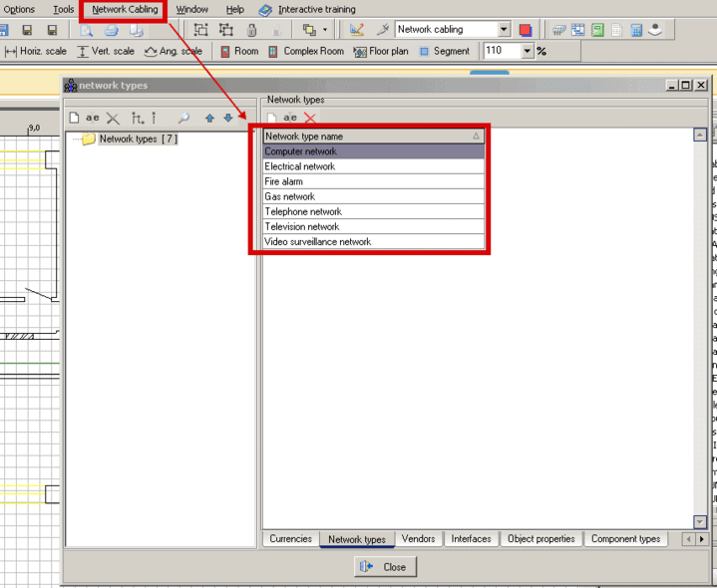The height and width of the screenshot is (588, 717).
Task: Click the red delete X in Network types toolbar
Action: tap(310, 118)
